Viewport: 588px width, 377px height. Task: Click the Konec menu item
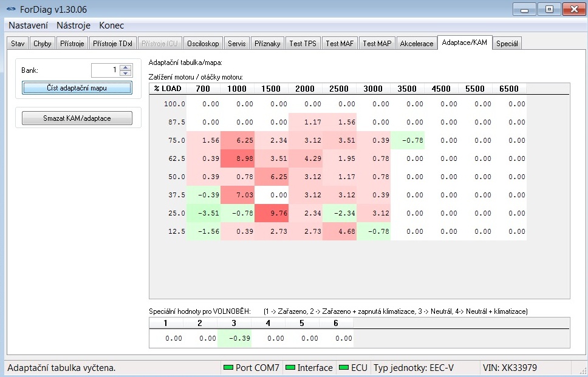[111, 25]
